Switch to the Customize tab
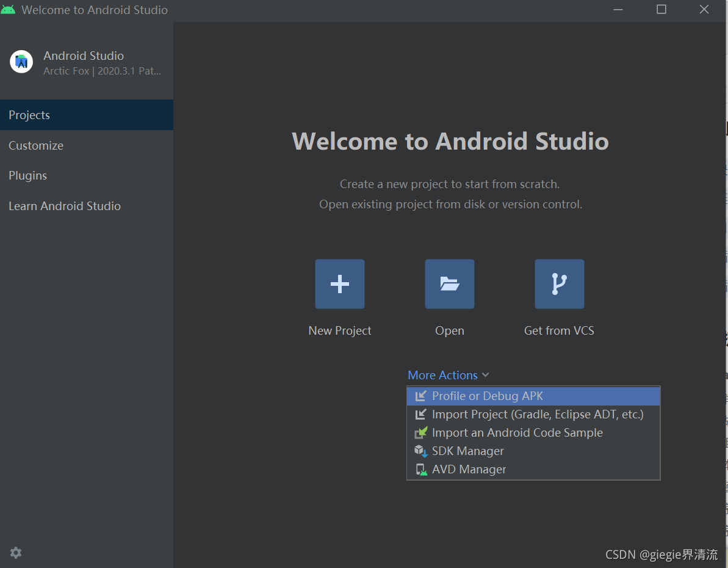The height and width of the screenshot is (568, 728). [87, 145]
